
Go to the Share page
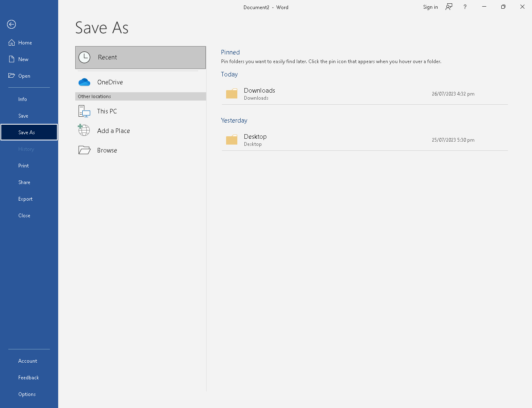tap(29, 182)
